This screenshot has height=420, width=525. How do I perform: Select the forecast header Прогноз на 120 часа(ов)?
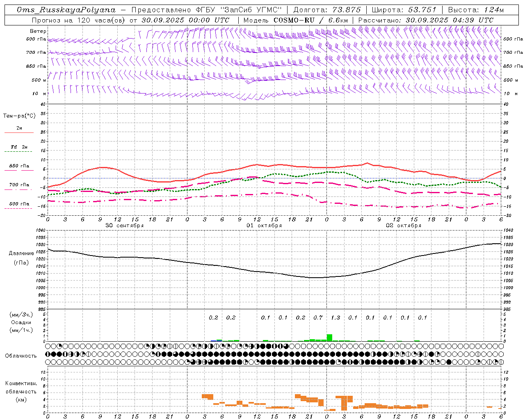click(79, 20)
